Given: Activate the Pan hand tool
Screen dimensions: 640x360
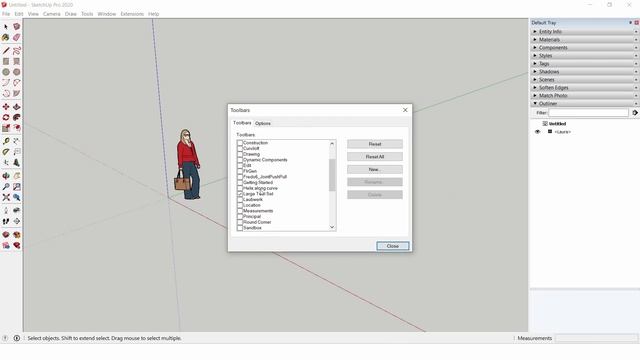Looking at the screenshot, I should coord(16,176).
